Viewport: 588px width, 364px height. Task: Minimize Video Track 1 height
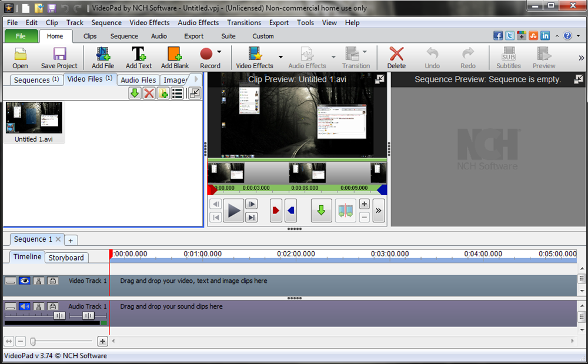10,280
